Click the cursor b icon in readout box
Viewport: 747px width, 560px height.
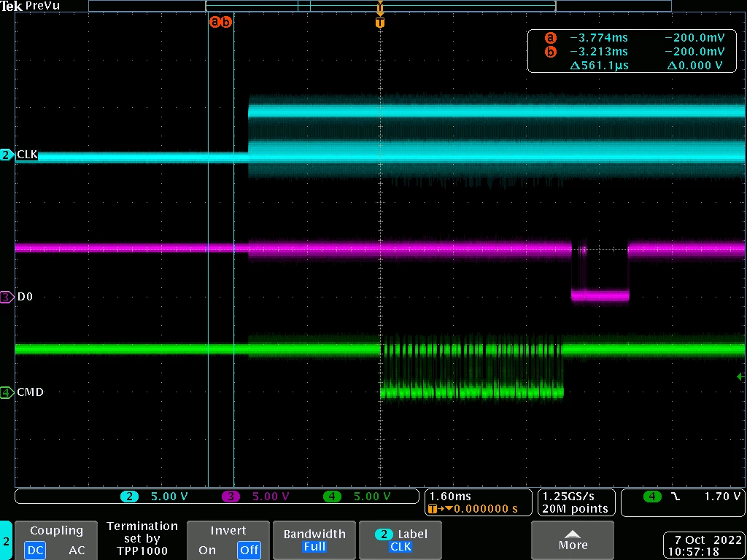[550, 52]
